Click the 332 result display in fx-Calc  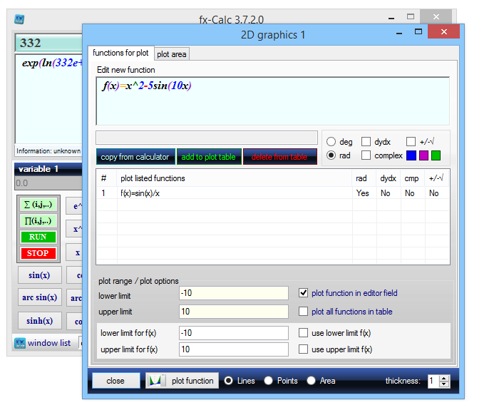(48, 43)
